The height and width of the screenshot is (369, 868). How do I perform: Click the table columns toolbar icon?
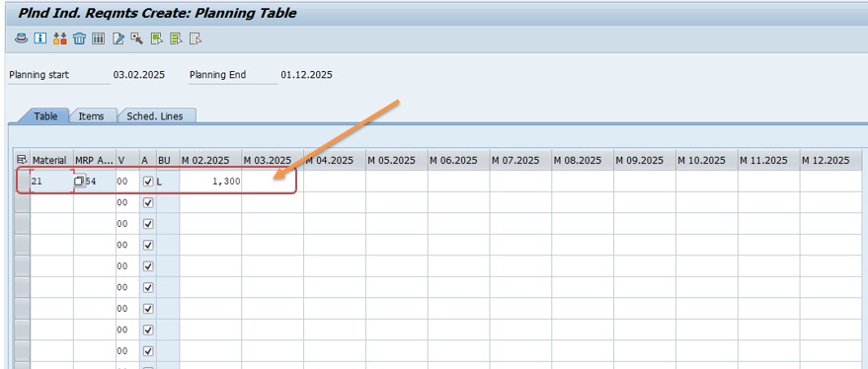click(99, 38)
